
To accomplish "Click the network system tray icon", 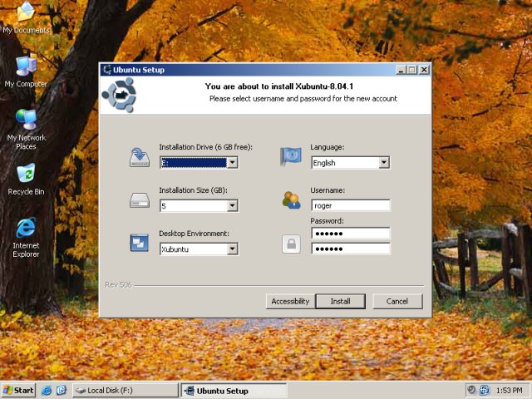I will coord(485,390).
